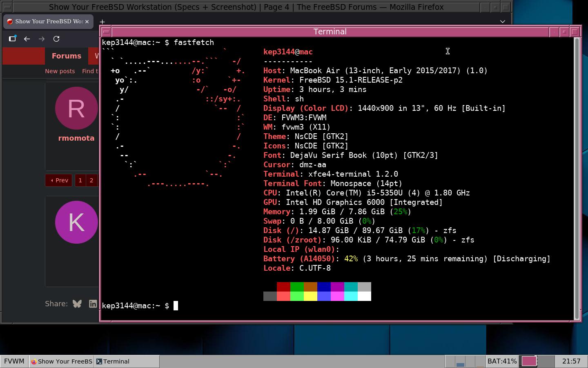This screenshot has height=368, width=588.
Task: Pick the brown orange color swatch
Action: (x=310, y=287)
